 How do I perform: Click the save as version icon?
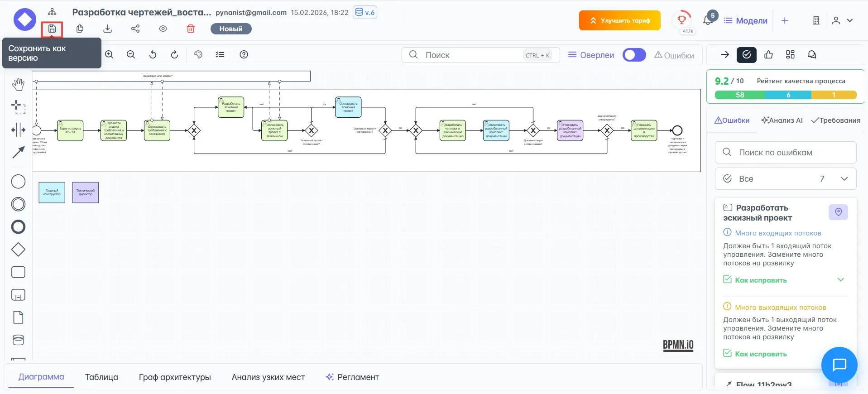coord(52,29)
